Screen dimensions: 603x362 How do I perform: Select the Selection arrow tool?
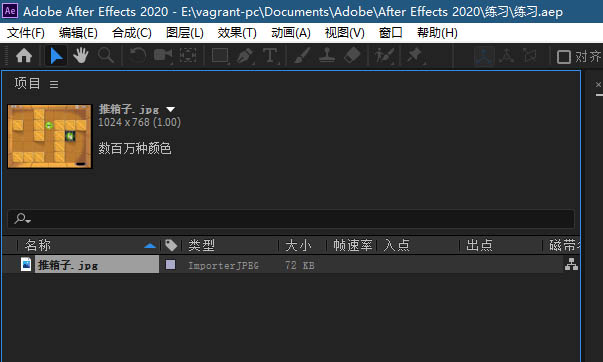(56, 56)
